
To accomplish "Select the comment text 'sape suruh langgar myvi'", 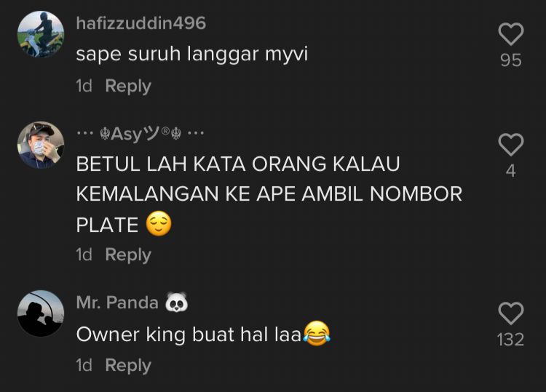I will [192, 55].
